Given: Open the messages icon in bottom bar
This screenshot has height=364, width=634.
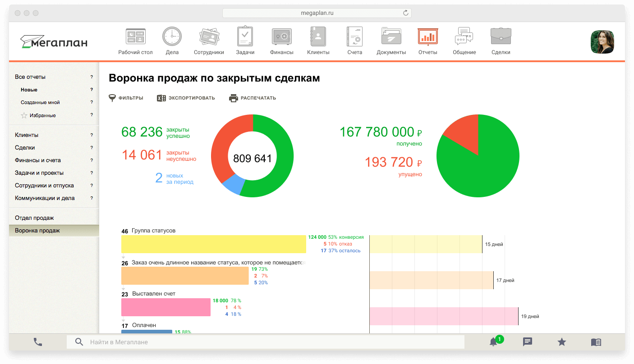Looking at the screenshot, I should [528, 342].
